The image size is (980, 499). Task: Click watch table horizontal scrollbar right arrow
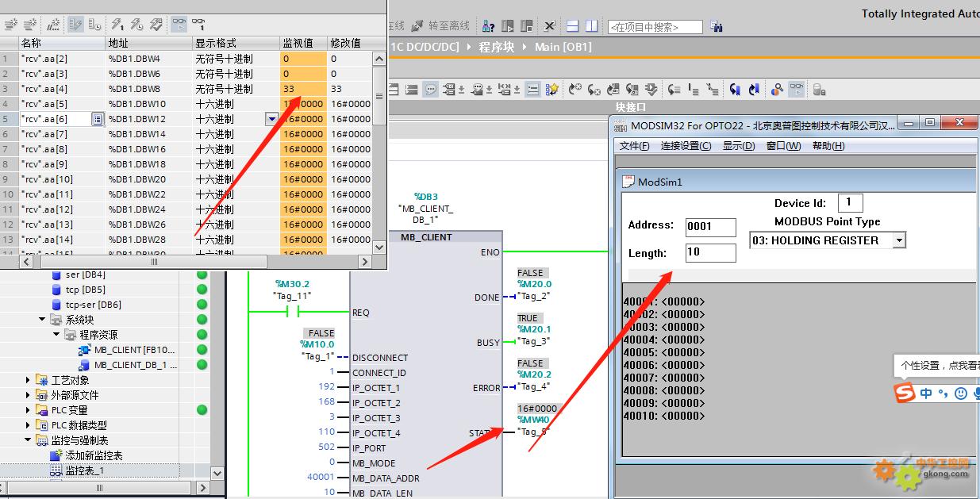pos(364,261)
